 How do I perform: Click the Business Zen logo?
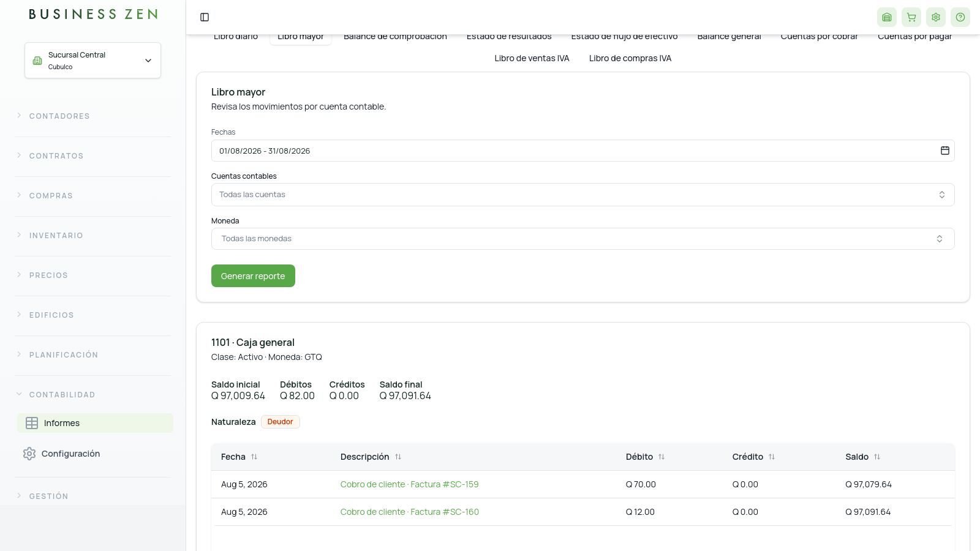[x=93, y=14]
